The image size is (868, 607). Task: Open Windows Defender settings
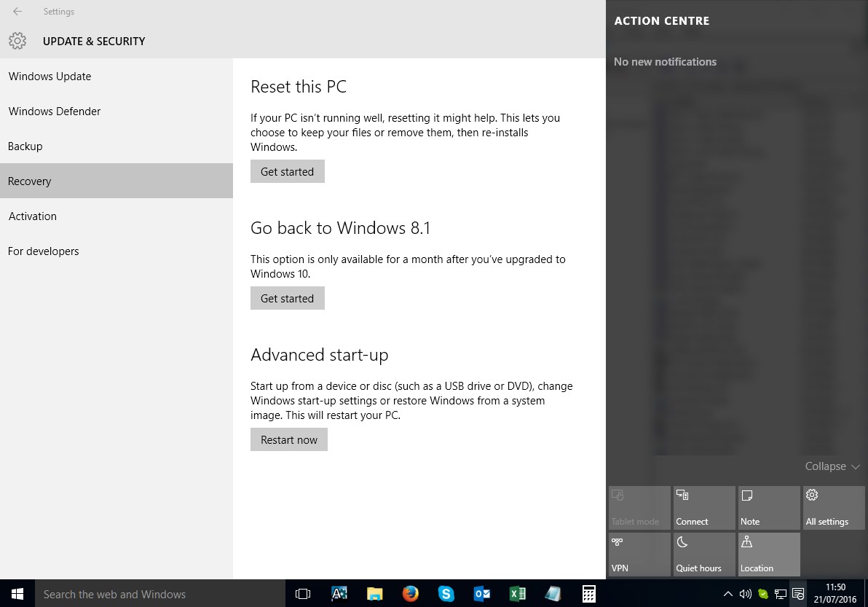(x=117, y=111)
